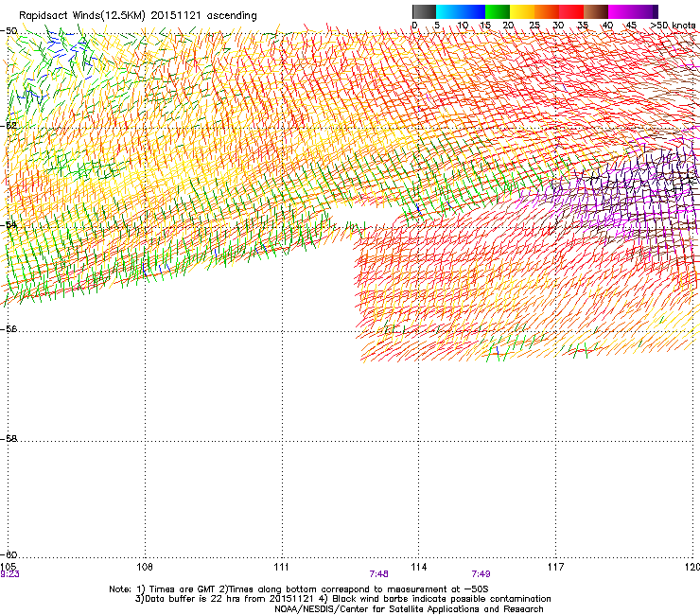Click the legend scale label '25'
Image resolution: width=700 pixels, height=615 pixels.
534,26
